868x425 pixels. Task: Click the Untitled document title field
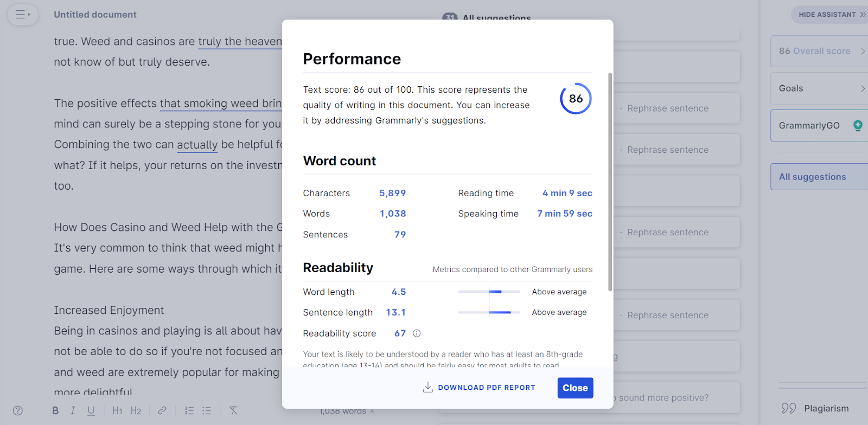pos(95,15)
